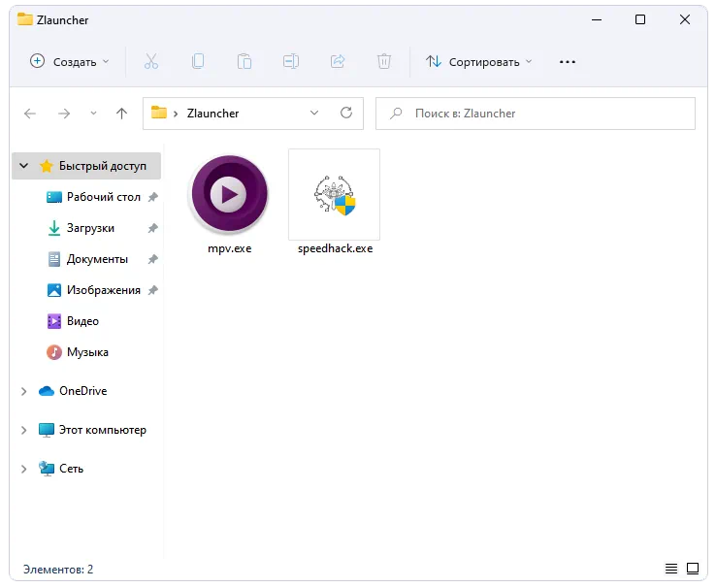
Task: Go up one folder level arrow
Action: click(x=121, y=114)
